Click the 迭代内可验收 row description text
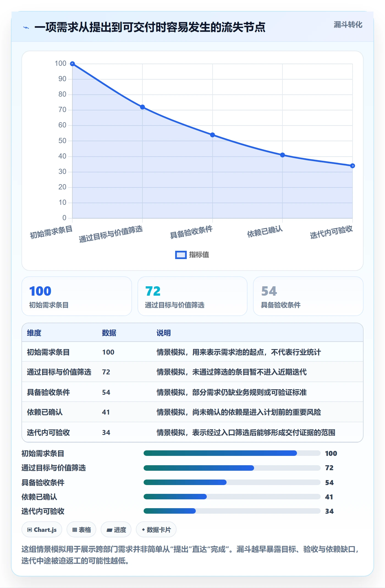 (246, 432)
